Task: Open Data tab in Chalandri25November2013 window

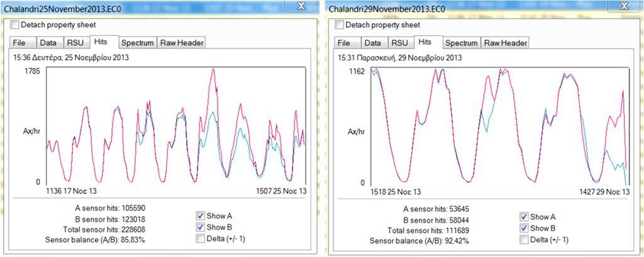Action: click(50, 43)
